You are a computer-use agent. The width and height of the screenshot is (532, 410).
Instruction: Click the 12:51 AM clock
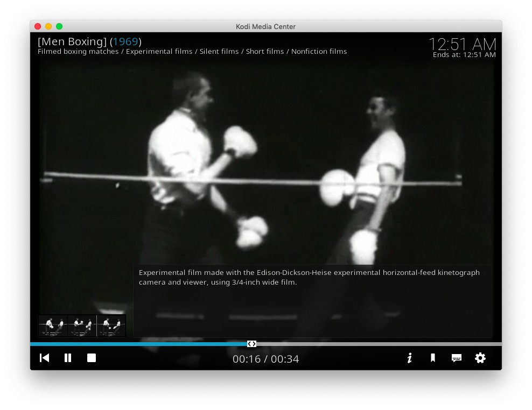(x=462, y=44)
